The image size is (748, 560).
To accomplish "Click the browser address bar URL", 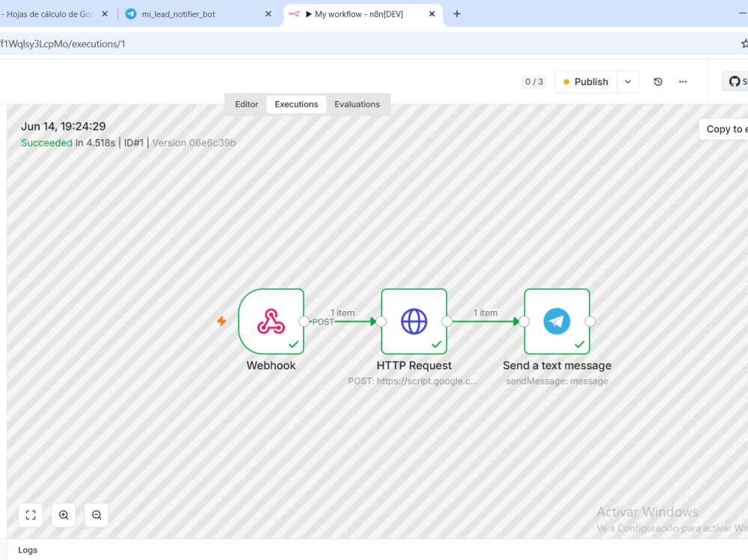I will coord(63,44).
